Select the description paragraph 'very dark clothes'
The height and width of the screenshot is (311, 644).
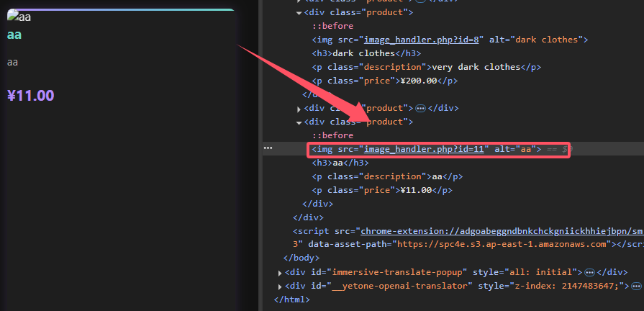[x=426, y=67]
